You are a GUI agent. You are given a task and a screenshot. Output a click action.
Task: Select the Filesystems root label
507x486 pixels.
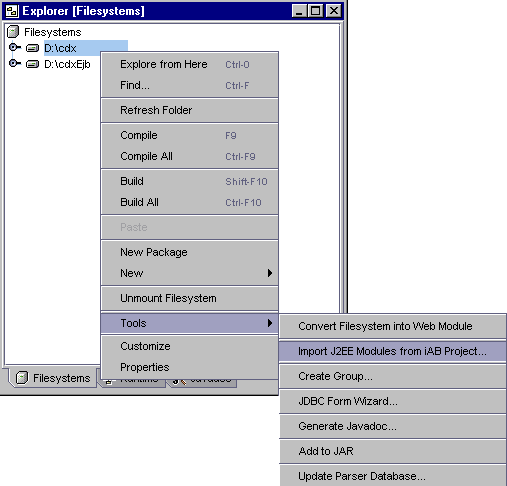(x=53, y=32)
